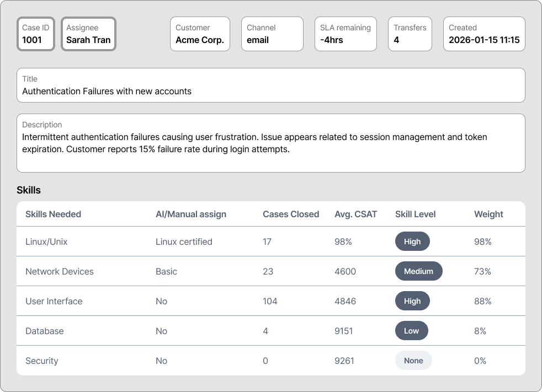Select the Assignee Sarah Tran field

pyautogui.click(x=88, y=34)
